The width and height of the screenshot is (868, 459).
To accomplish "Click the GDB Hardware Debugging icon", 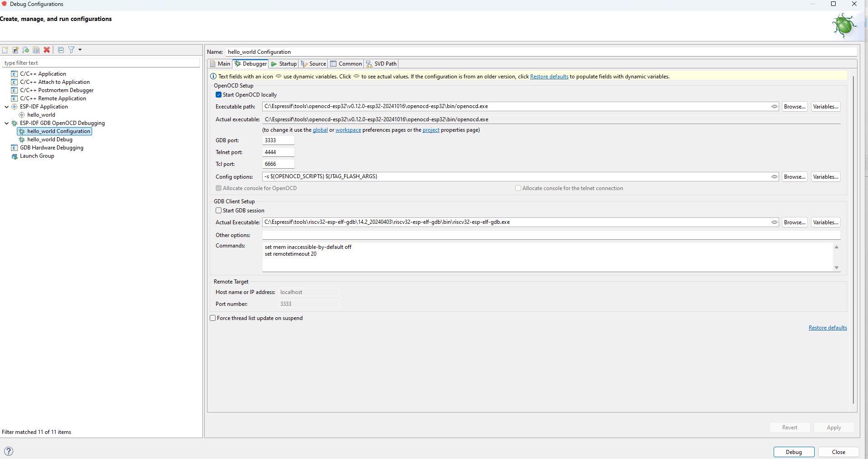I will click(14, 148).
